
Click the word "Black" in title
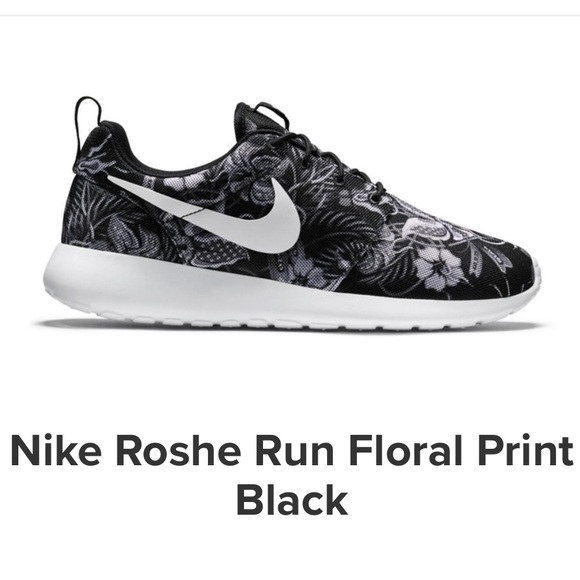coord(292,500)
